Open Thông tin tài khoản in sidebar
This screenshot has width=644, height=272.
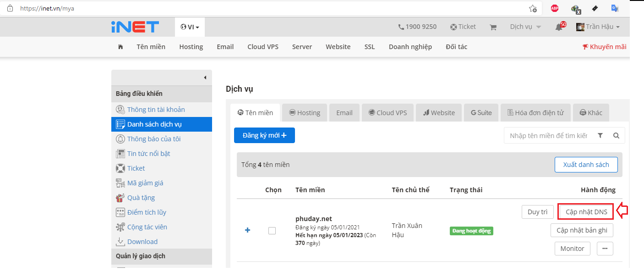click(x=156, y=110)
